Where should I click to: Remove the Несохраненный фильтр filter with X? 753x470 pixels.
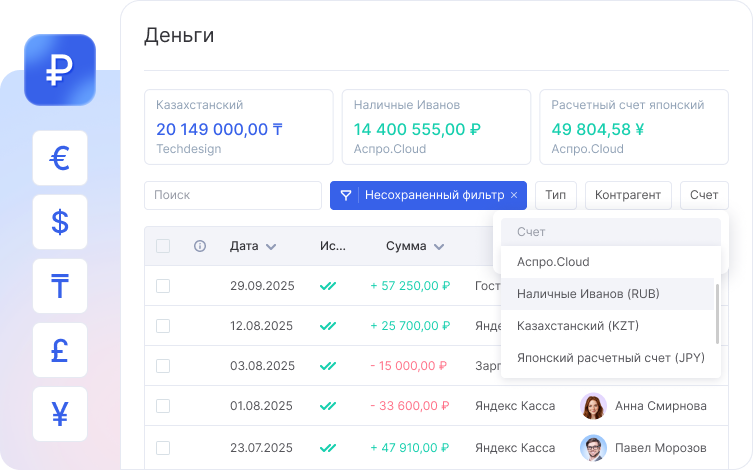pyautogui.click(x=514, y=195)
